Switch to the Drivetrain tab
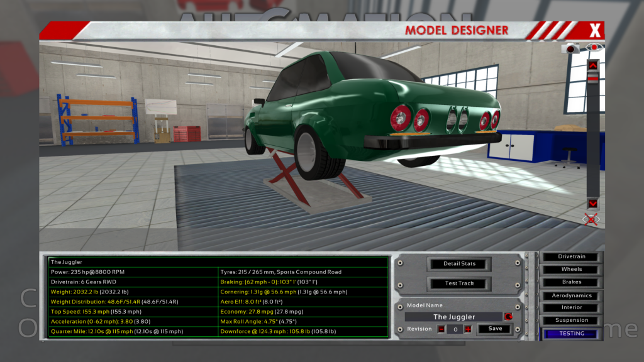Image resolution: width=644 pixels, height=362 pixels. pos(571,256)
